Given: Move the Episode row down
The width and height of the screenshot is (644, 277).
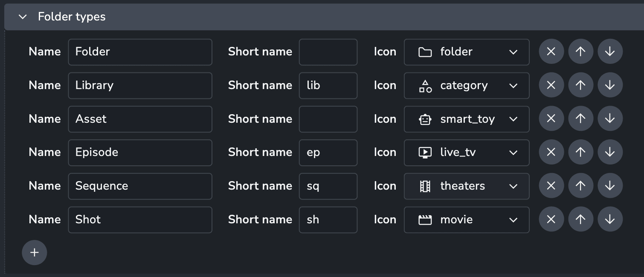Looking at the screenshot, I should click(610, 153).
